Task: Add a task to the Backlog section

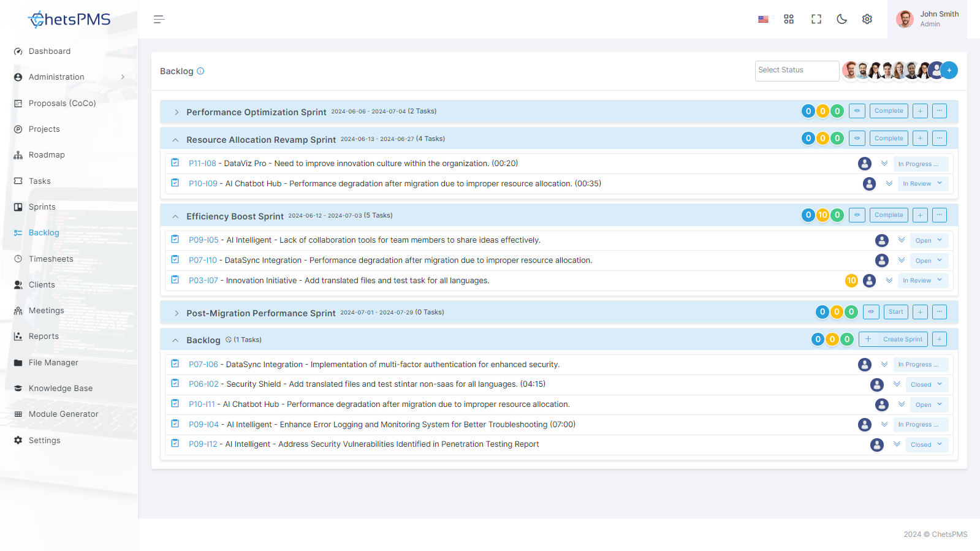Action: 940,339
